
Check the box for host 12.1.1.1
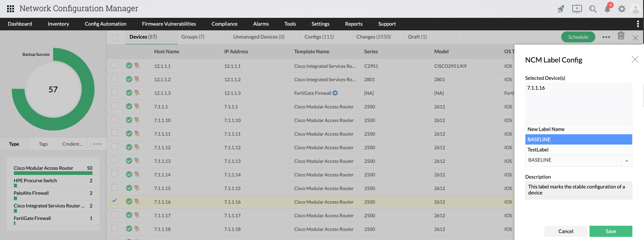[x=115, y=65]
